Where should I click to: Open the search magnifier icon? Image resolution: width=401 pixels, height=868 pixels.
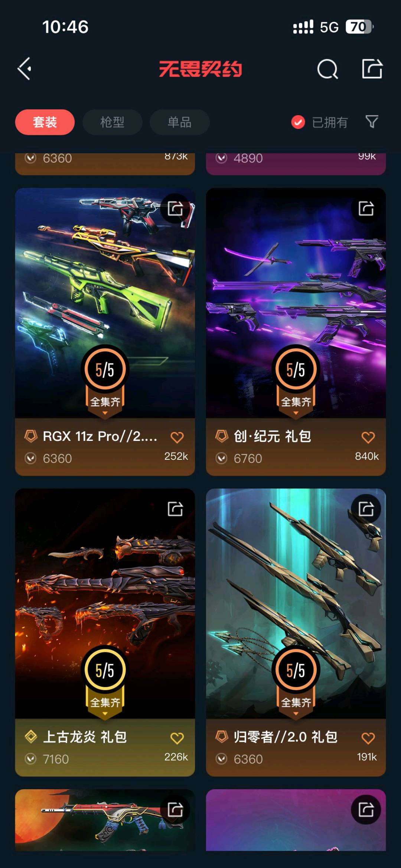click(327, 69)
